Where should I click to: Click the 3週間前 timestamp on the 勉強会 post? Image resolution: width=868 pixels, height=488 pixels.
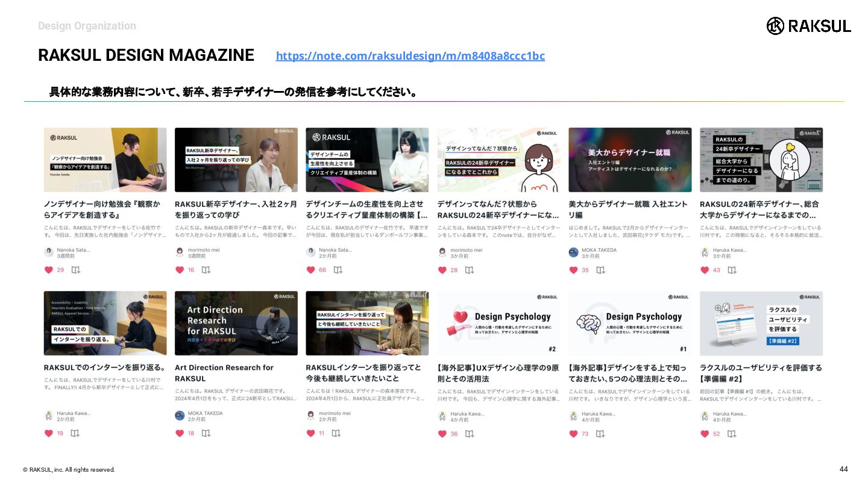pyautogui.click(x=66, y=256)
